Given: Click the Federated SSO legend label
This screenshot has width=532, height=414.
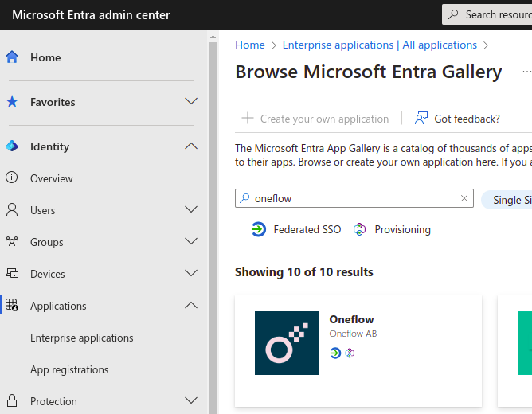Looking at the screenshot, I should [307, 229].
